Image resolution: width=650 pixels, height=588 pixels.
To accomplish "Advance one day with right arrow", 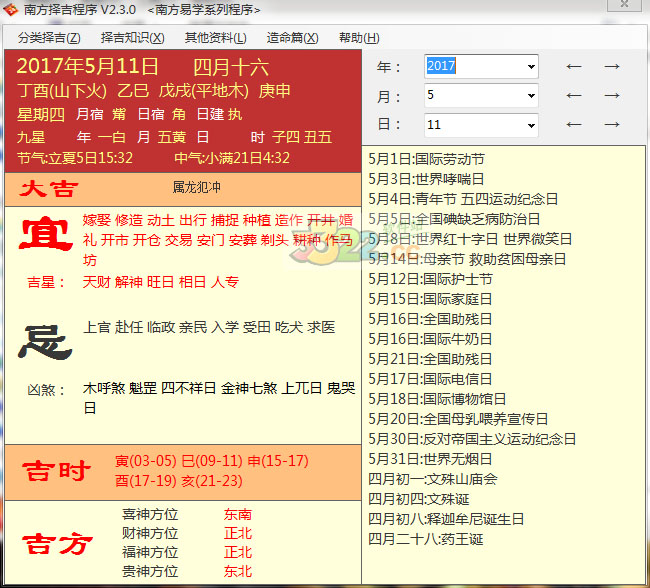I will tap(612, 125).
